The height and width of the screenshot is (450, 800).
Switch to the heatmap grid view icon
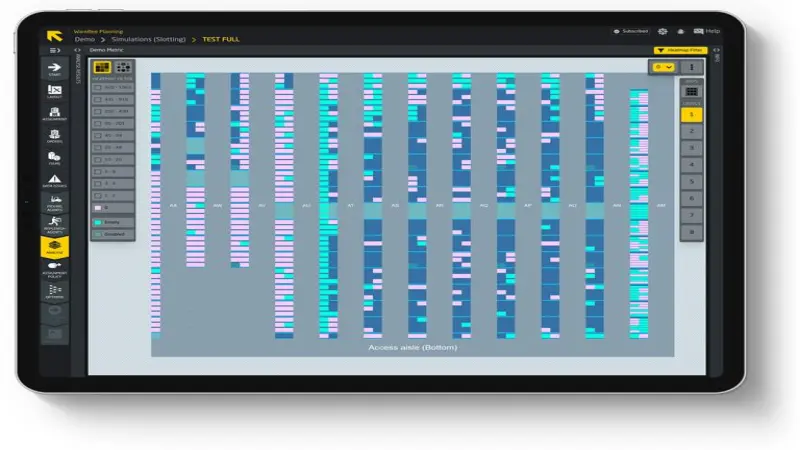click(102, 67)
